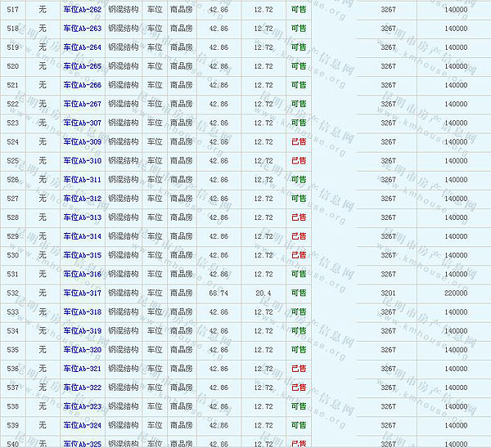Click the 车位Ab-319 link
Viewport: 491px width, 448px height.
(83, 331)
